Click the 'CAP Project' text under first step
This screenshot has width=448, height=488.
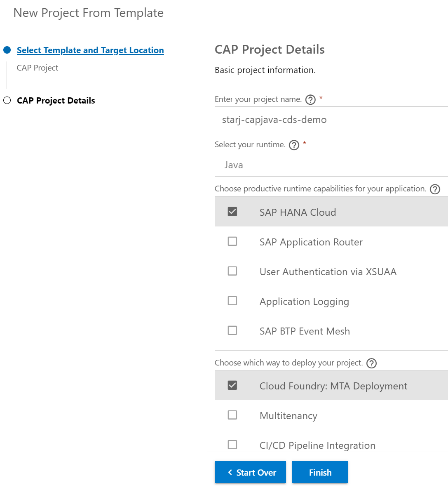pyautogui.click(x=38, y=68)
